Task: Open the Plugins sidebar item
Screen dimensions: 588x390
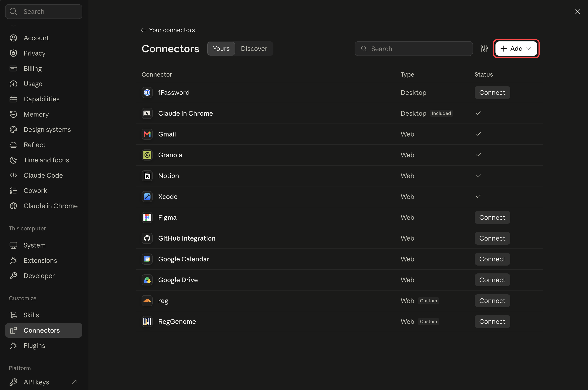Action: pos(43,346)
